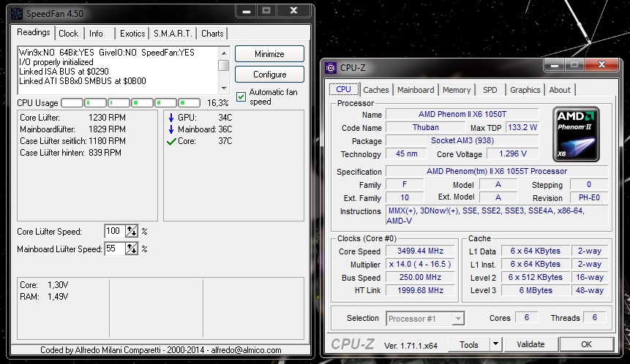Viewport: 630px width, 364px height.
Task: Open the Mainboard tab in CPU-Z
Action: pyautogui.click(x=416, y=90)
